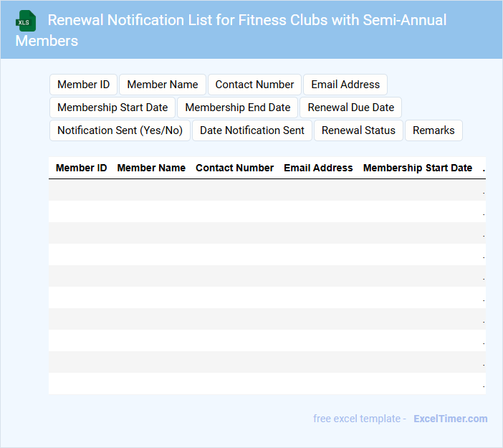This screenshot has height=448, width=503.
Task: Click the green XLS file icon
Action: coord(26,21)
